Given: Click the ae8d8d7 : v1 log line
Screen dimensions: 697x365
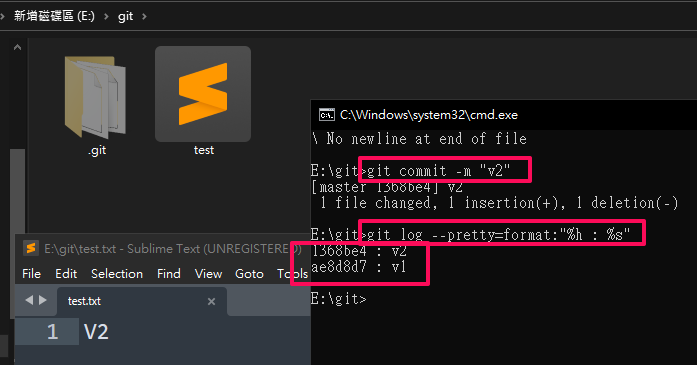Looking at the screenshot, I should [x=358, y=267].
